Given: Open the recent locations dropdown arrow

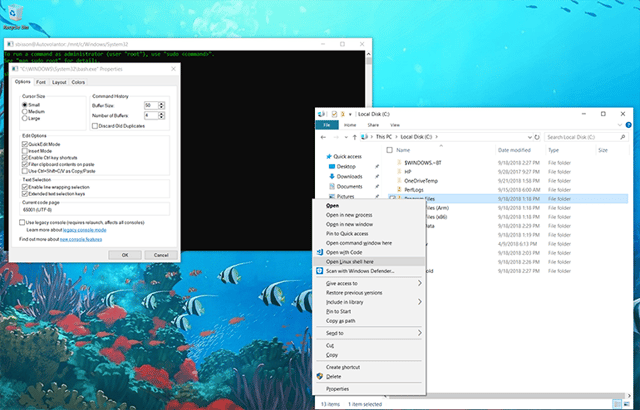Looking at the screenshot, I should click(346, 137).
